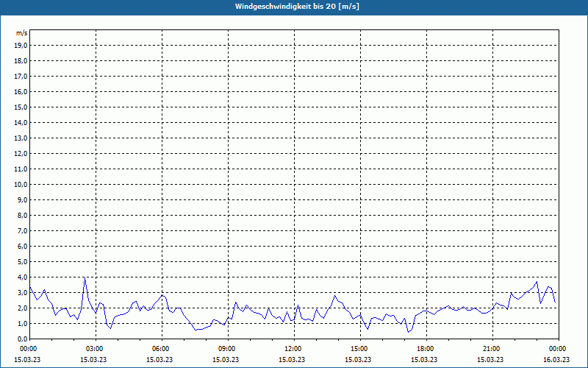Click the 16,0 y-axis label

(x=21, y=91)
